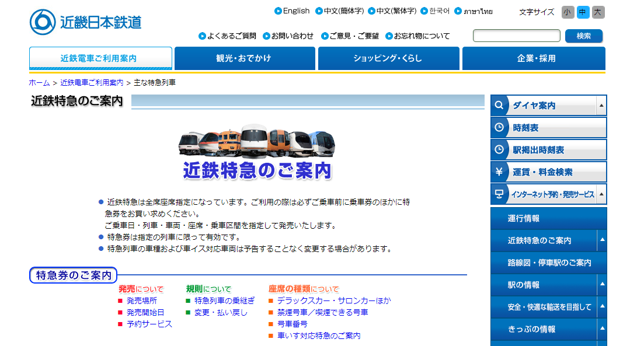Select 駅の情報 in the sidebar menu
This screenshot has height=346, width=644.
(544, 285)
